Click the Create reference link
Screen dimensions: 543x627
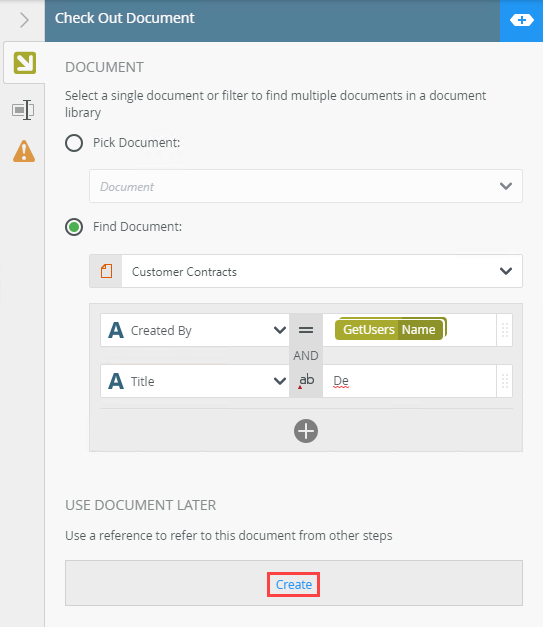(293, 585)
